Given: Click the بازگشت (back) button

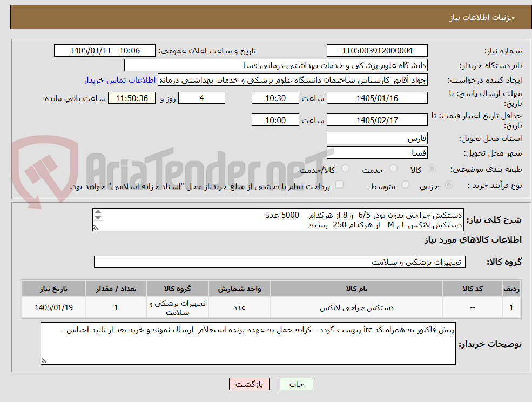Looking at the screenshot, I should coord(249,384).
